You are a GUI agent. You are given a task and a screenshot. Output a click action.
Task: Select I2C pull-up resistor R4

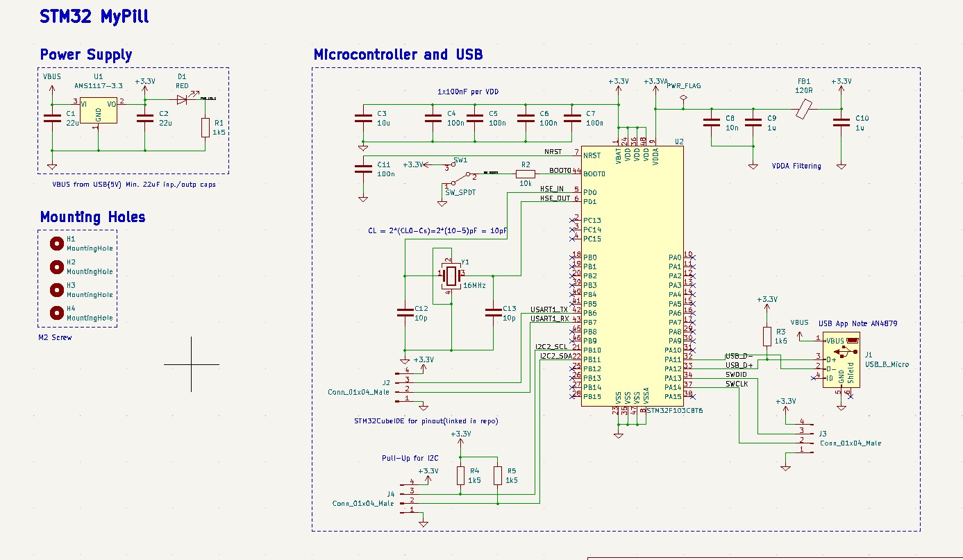click(460, 475)
